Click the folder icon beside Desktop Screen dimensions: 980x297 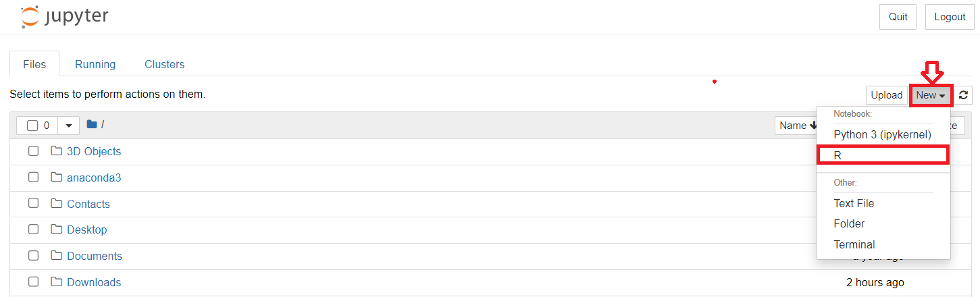[57, 230]
